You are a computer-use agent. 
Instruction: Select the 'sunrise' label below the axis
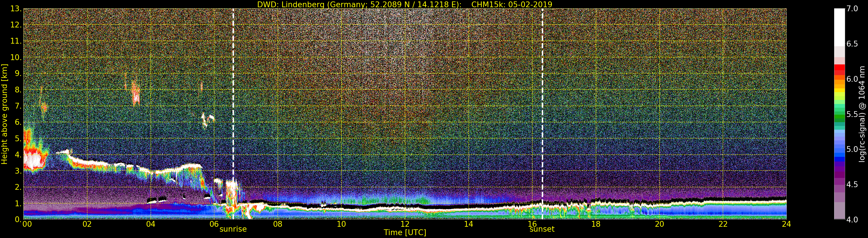click(233, 229)
